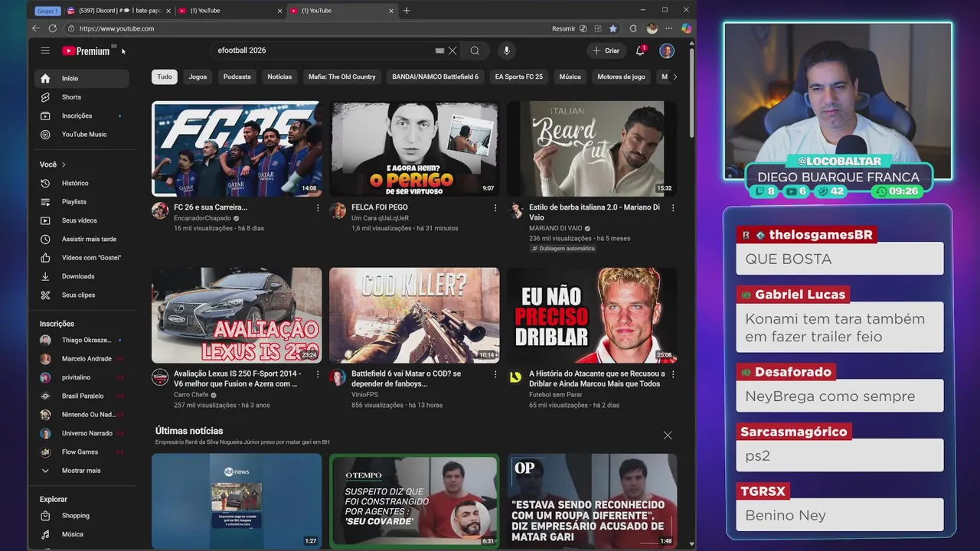Open Shopping under Explorar
This screenshot has height=551, width=980.
point(82,516)
